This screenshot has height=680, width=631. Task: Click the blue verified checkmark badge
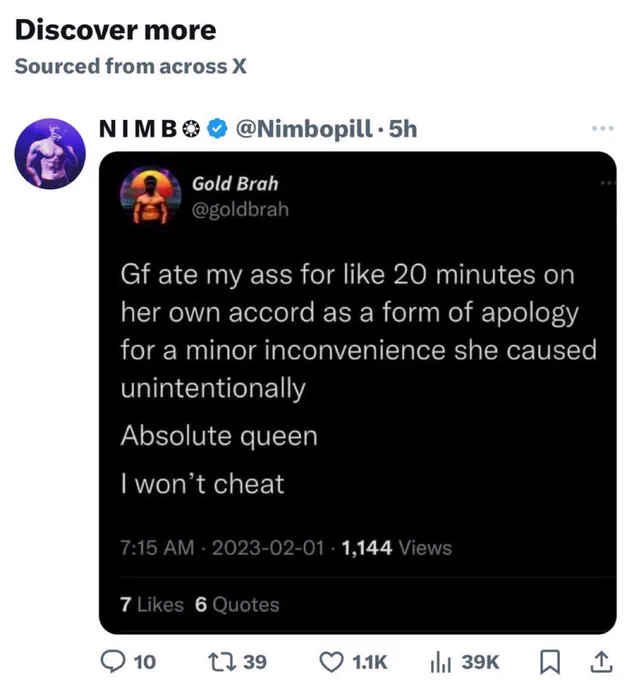pyautogui.click(x=217, y=128)
